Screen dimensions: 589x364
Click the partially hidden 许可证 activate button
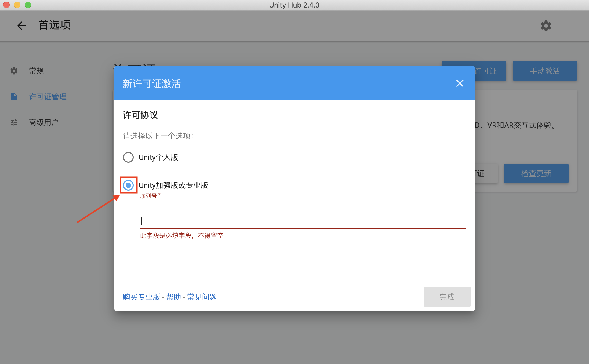click(490, 71)
